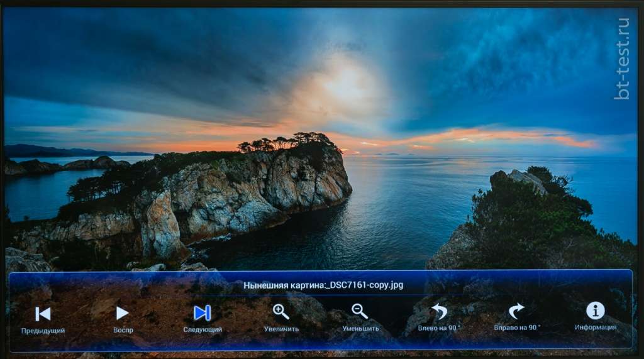Click the Previous (Предыдущий) skip-back icon

[x=43, y=313]
